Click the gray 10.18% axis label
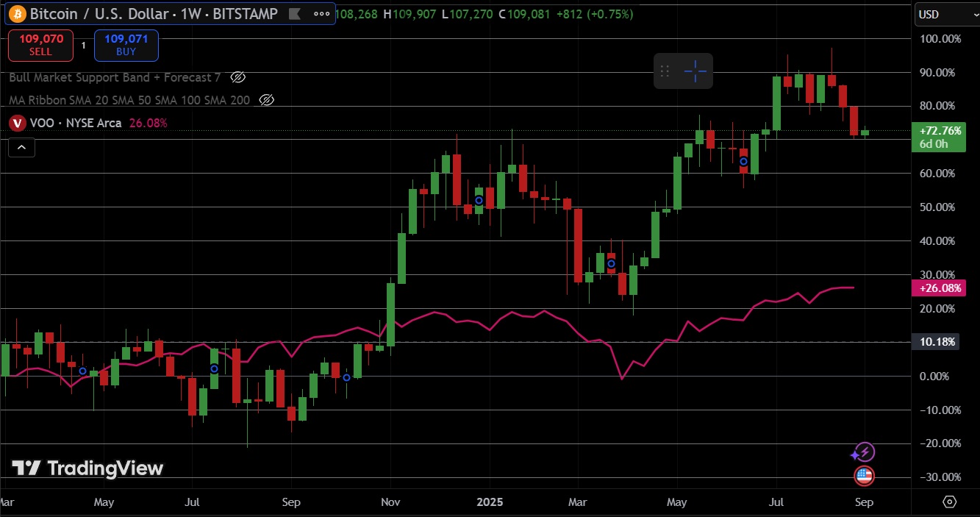This screenshot has width=980, height=517. 935,342
